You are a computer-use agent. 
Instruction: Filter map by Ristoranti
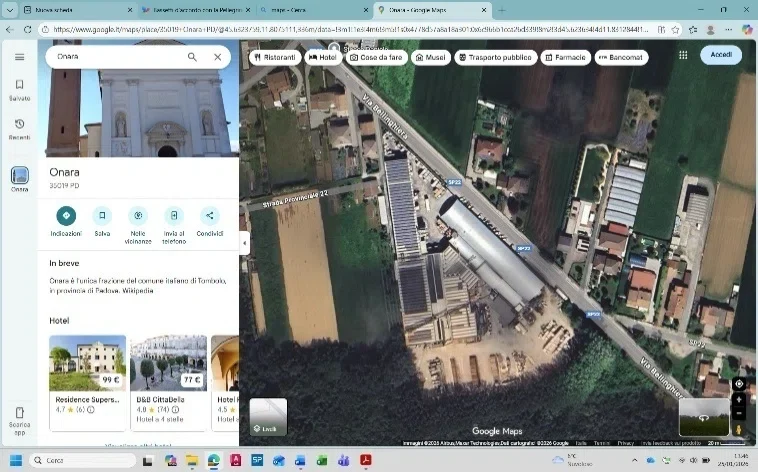pyautogui.click(x=275, y=58)
